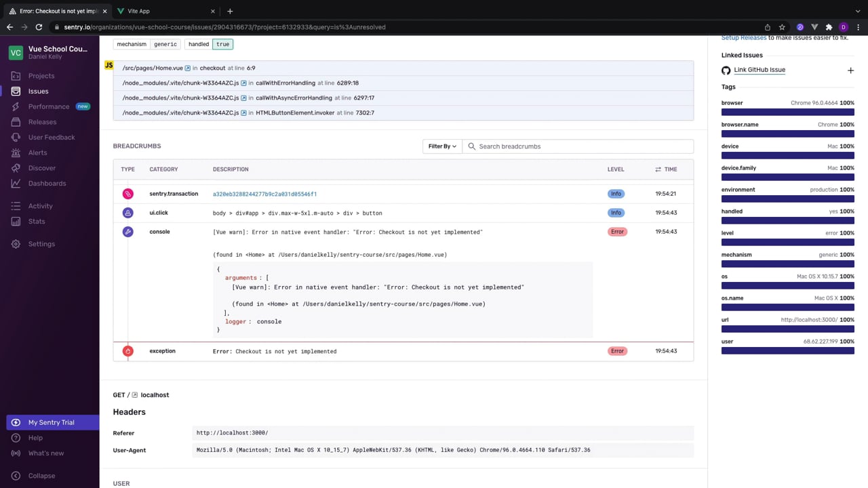868x488 pixels.
Task: Click the Stats bar icon
Action: 16,222
